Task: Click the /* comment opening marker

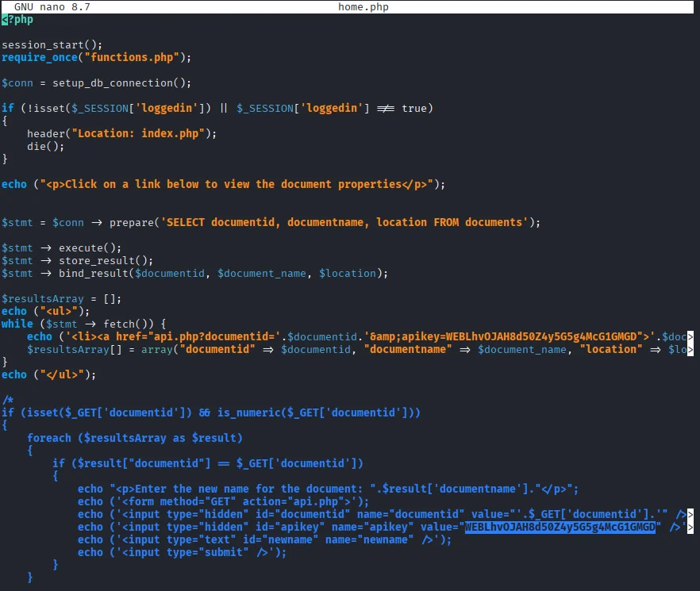Action: tap(8, 400)
